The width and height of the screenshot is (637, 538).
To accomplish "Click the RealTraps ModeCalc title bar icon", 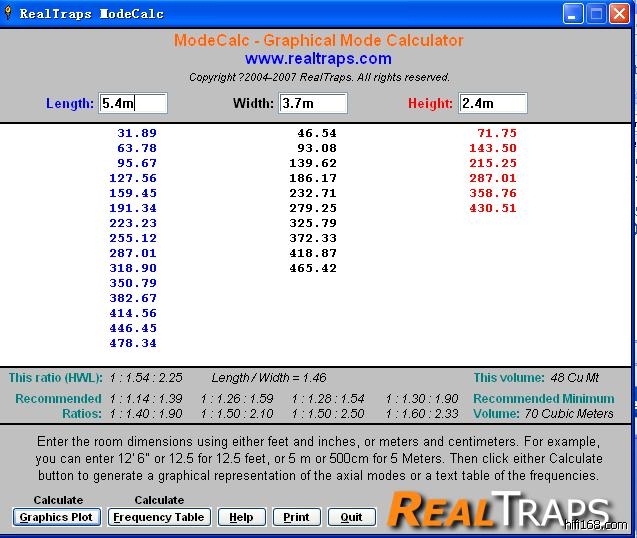I will pyautogui.click(x=9, y=14).
